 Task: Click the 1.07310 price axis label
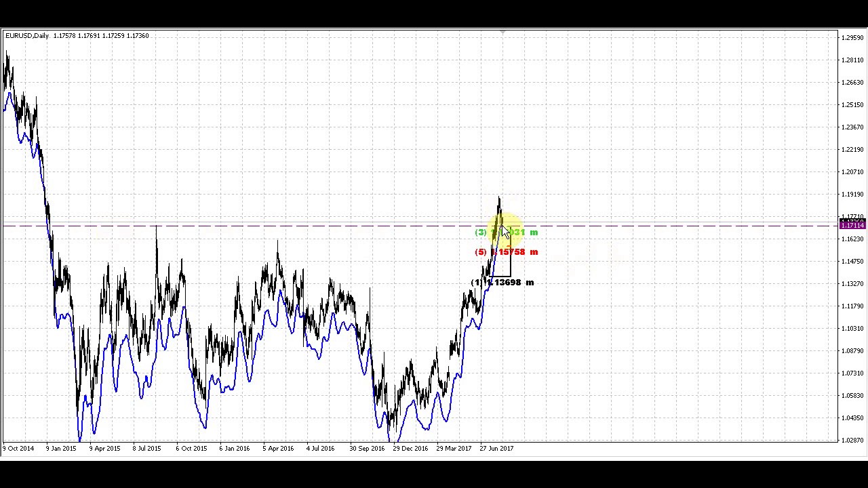852,373
